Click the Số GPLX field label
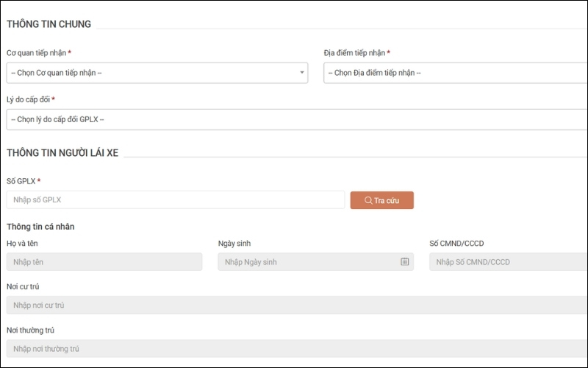The image size is (588, 368). [x=21, y=181]
